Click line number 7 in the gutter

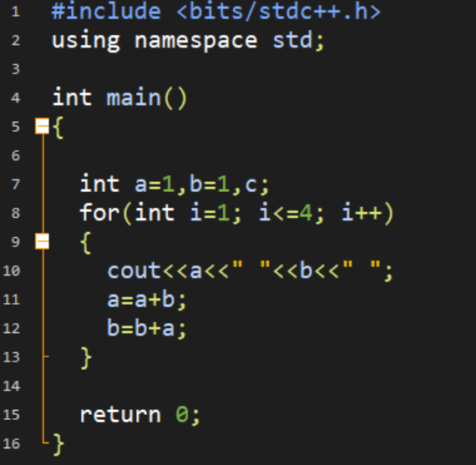[16, 184]
